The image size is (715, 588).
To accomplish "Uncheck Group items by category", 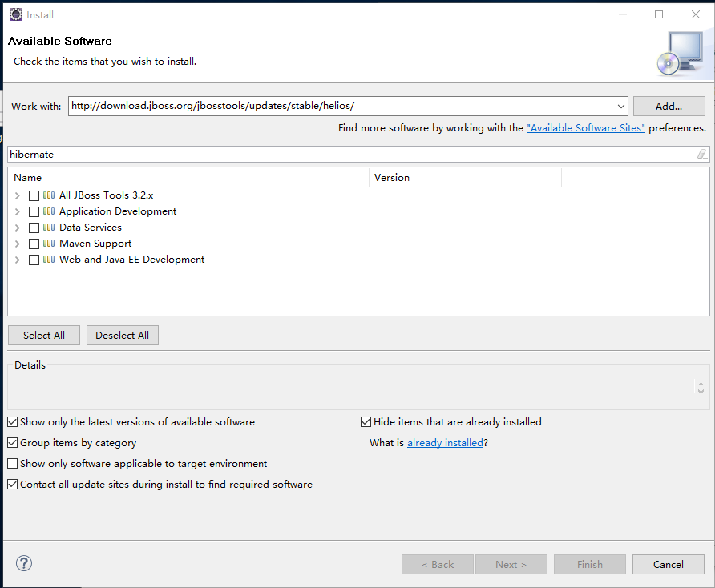I will tap(13, 442).
